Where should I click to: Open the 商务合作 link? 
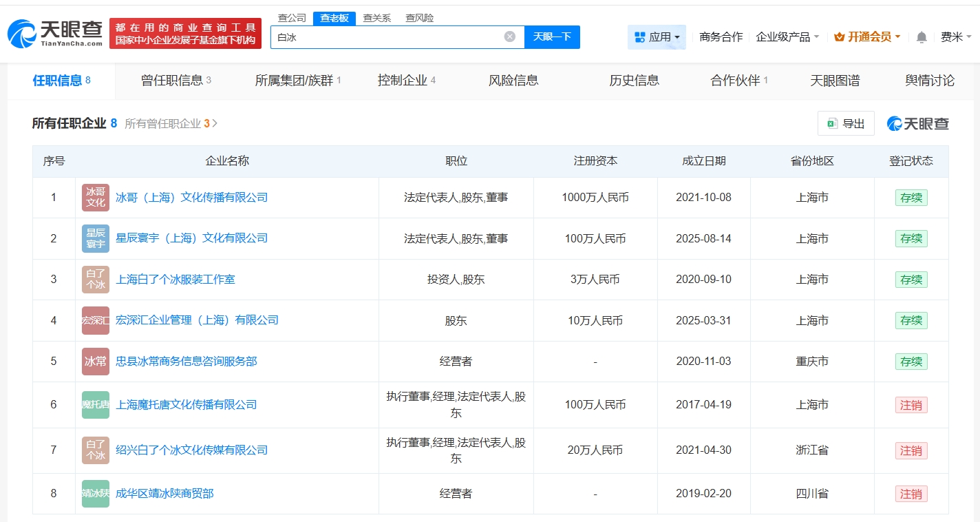click(721, 37)
